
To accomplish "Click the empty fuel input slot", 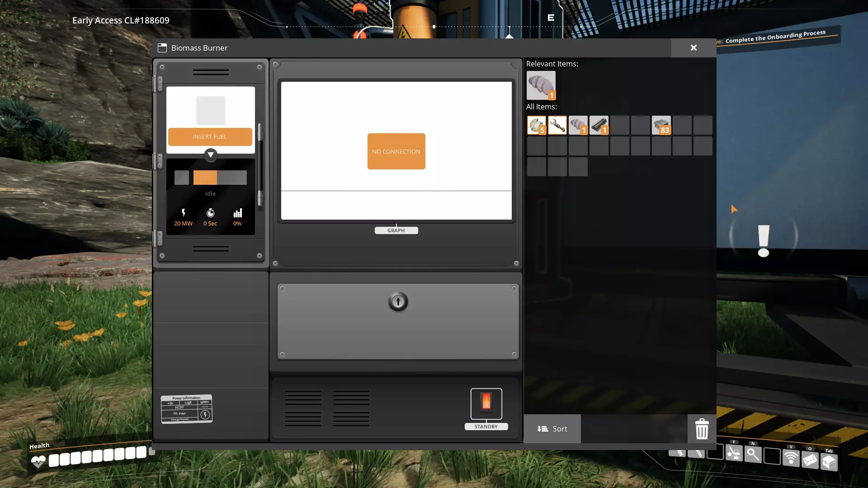I will coord(210,111).
